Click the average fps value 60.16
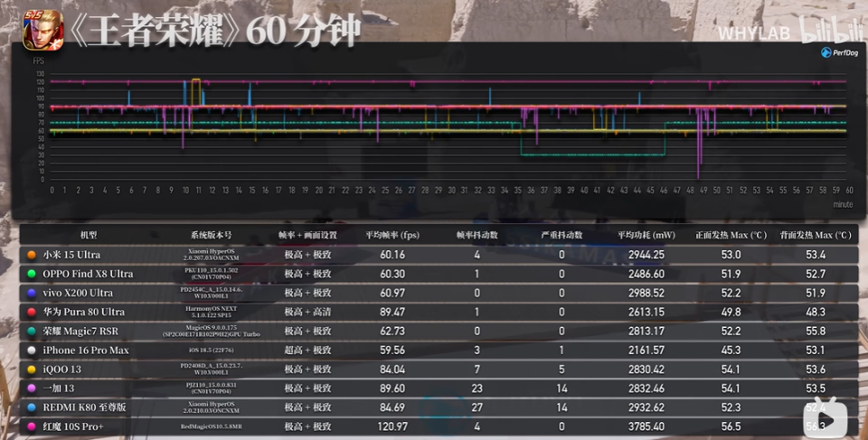Screen dimensions: 868x440 [392, 255]
